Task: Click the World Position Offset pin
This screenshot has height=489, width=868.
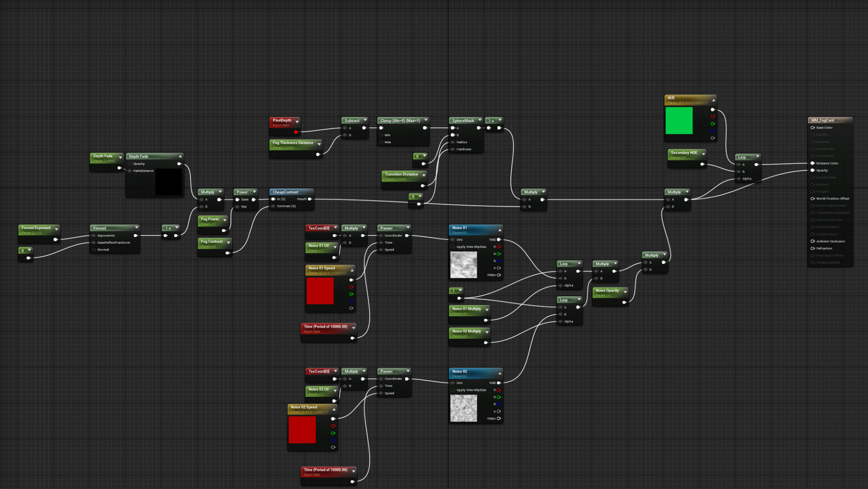Action: pyautogui.click(x=813, y=198)
